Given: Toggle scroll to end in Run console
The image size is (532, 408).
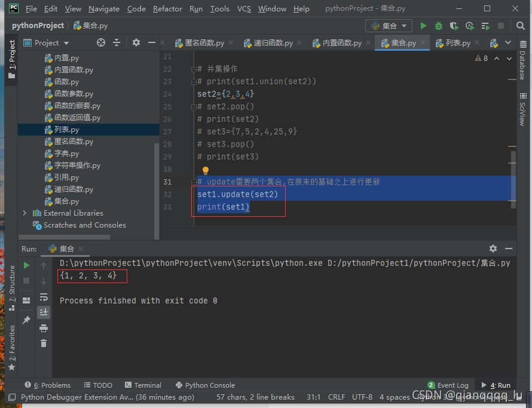Looking at the screenshot, I should point(44,312).
